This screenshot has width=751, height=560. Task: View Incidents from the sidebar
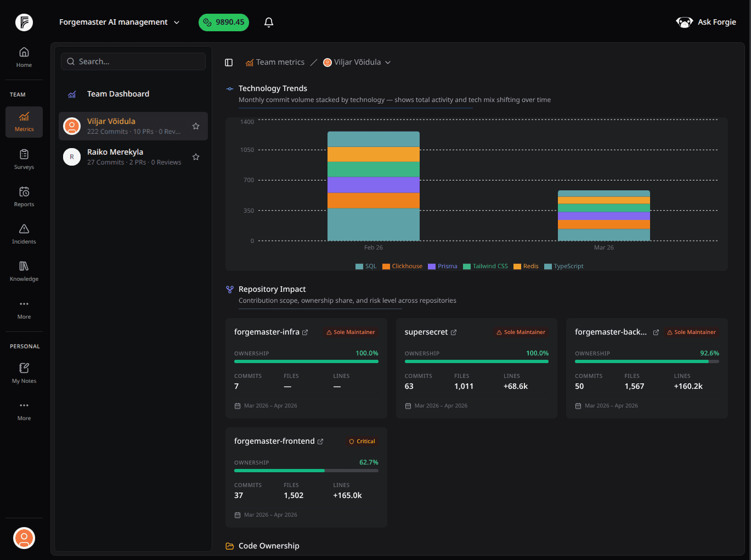tap(24, 234)
